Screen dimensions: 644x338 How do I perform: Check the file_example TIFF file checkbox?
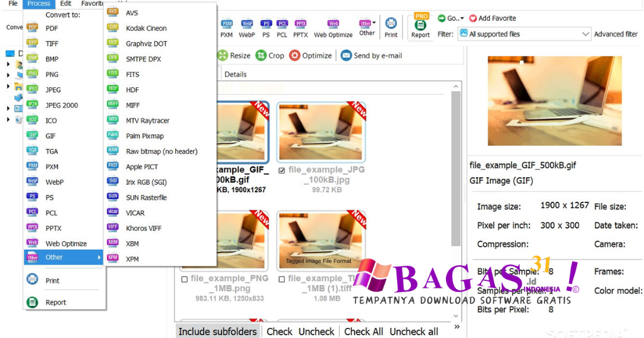tap(282, 279)
